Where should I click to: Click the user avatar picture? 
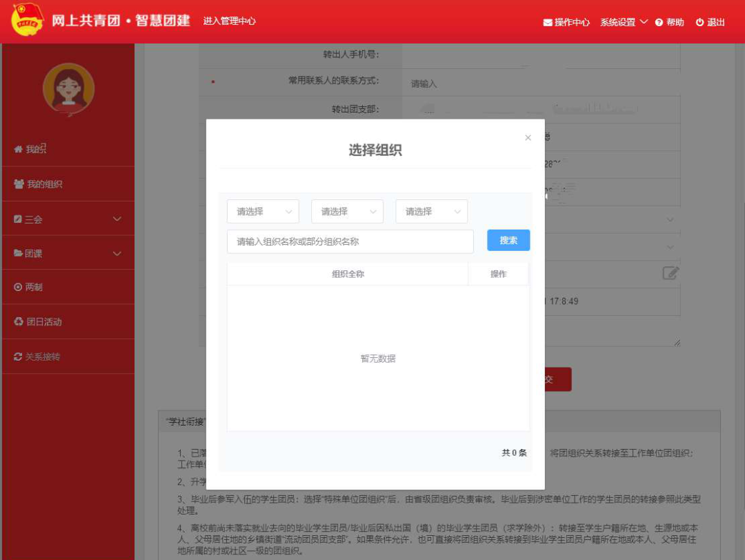pyautogui.click(x=68, y=90)
